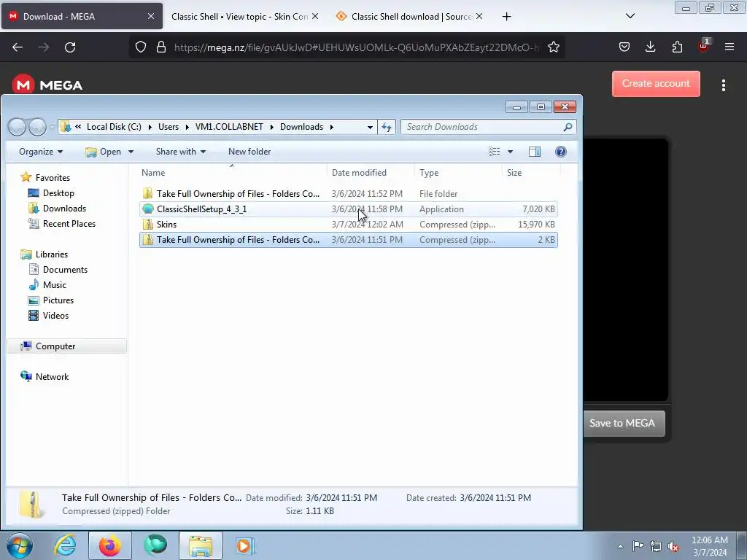This screenshot has width=747, height=560.
Task: Click the Create account button
Action: point(656,83)
